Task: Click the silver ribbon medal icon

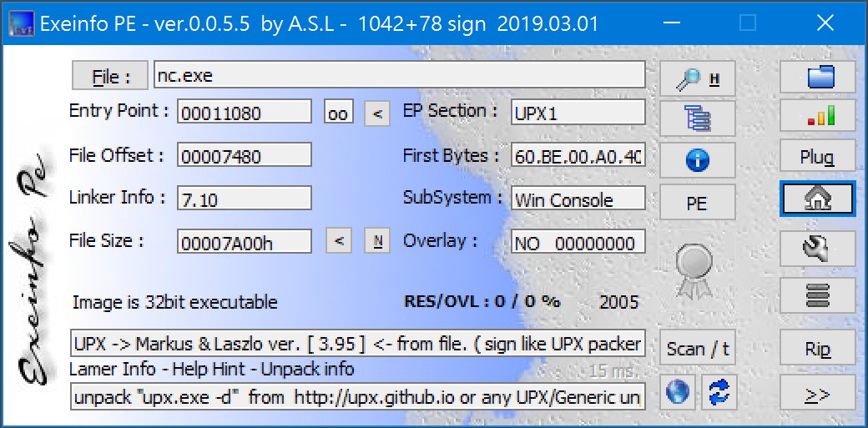Action: pyautogui.click(x=694, y=271)
